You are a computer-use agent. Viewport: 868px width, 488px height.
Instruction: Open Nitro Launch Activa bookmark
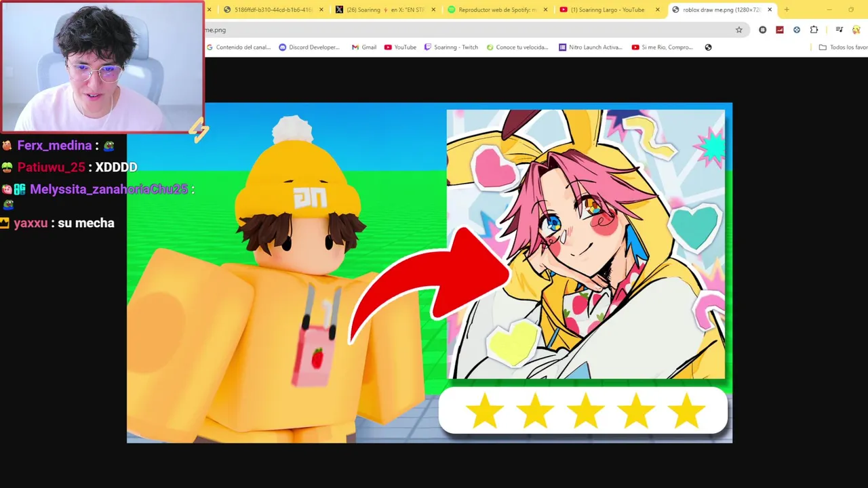pyautogui.click(x=592, y=47)
